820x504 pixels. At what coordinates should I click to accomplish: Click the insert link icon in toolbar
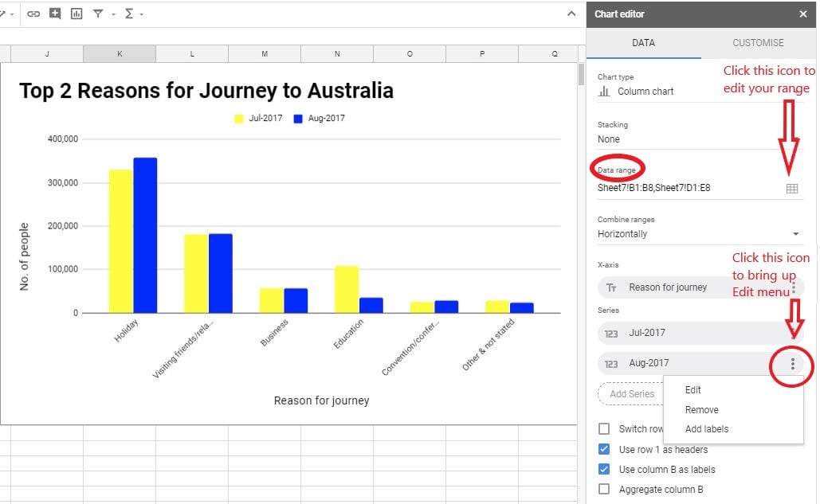[33, 14]
